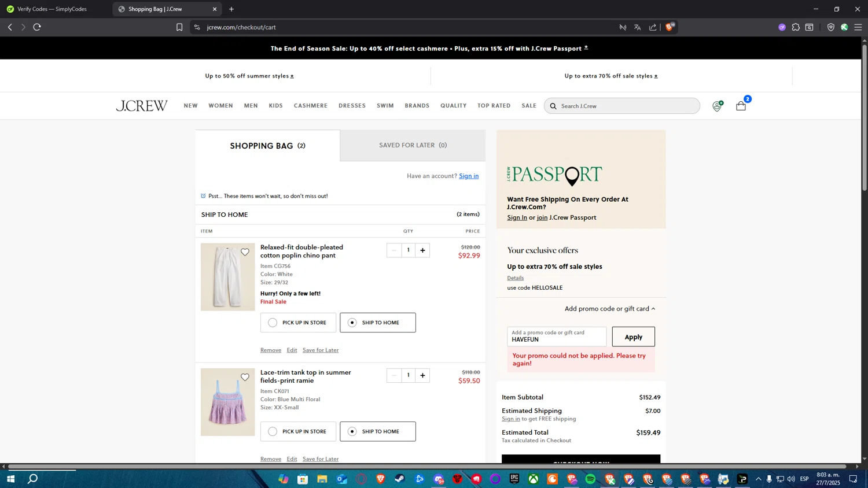Viewport: 868px width, 488px height.
Task: Open Spotify from the taskbar
Action: point(590,479)
